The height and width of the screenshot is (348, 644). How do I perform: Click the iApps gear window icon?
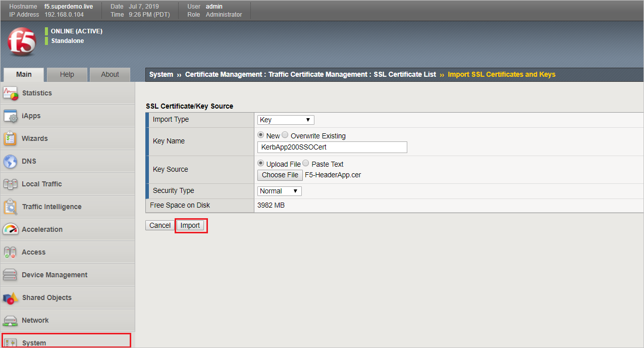(x=11, y=116)
